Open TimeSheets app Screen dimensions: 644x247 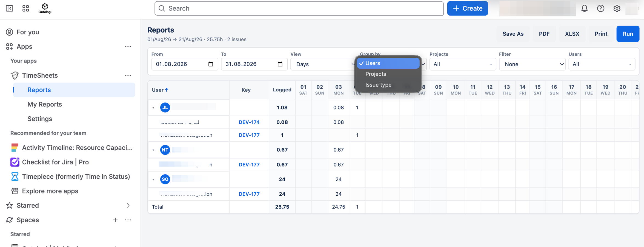[40, 75]
